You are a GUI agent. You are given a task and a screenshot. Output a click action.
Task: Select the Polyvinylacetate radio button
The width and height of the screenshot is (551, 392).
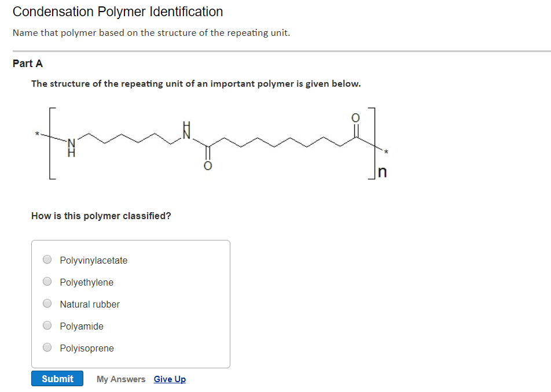47,259
